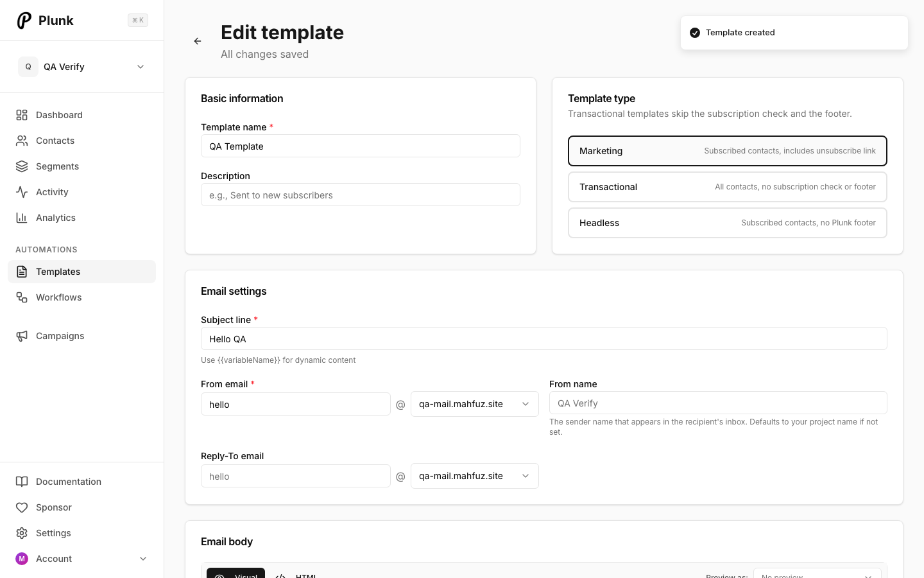Click the 'All changes saved' status text

[x=264, y=55]
